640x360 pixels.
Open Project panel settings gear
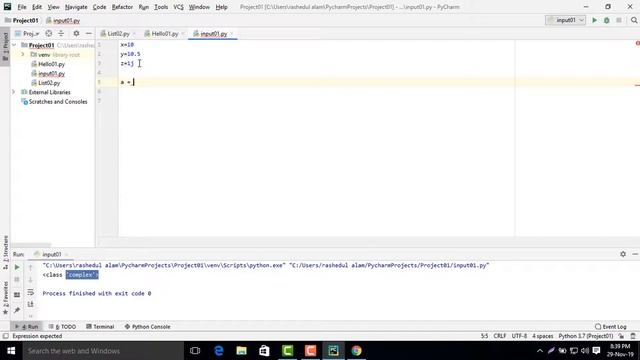76,33
